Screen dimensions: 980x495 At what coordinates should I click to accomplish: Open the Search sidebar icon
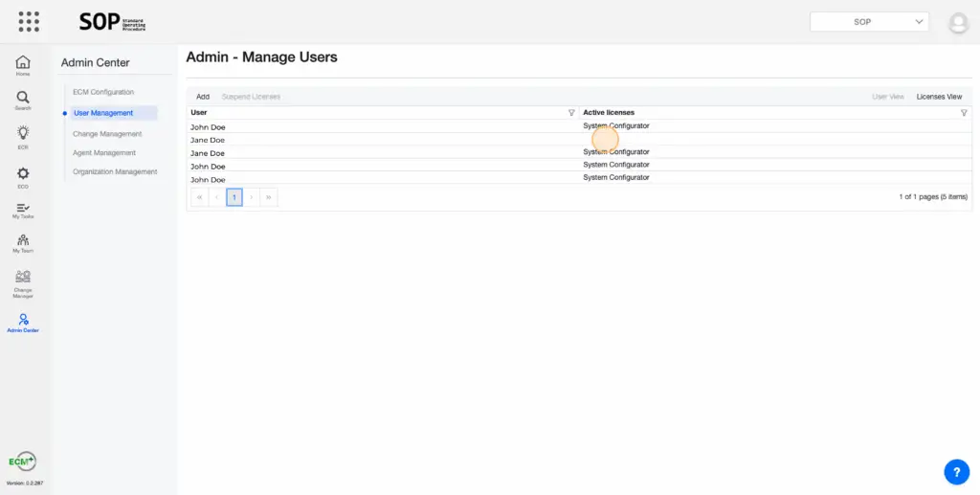(x=23, y=101)
